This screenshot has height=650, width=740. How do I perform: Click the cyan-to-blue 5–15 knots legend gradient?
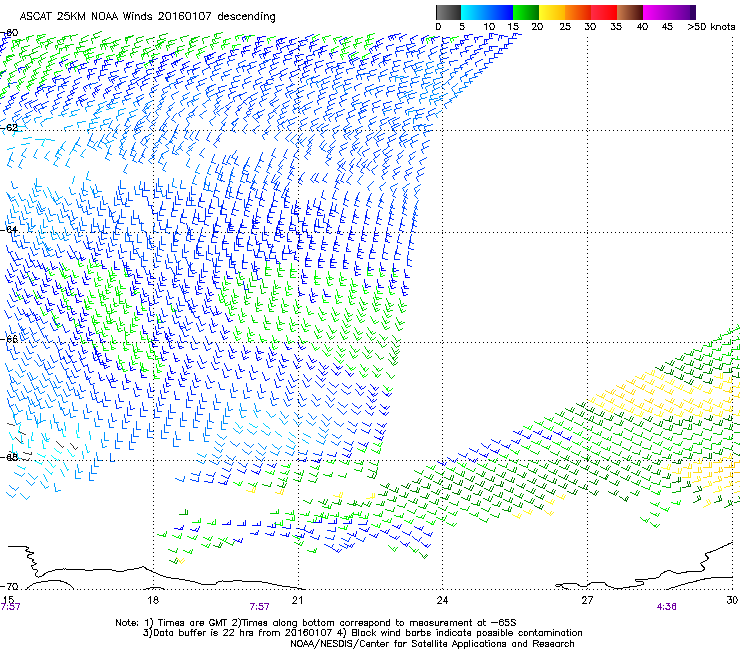tap(487, 12)
